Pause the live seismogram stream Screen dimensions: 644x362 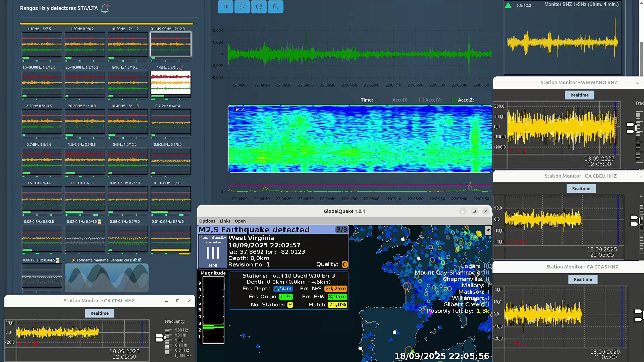[226, 7]
